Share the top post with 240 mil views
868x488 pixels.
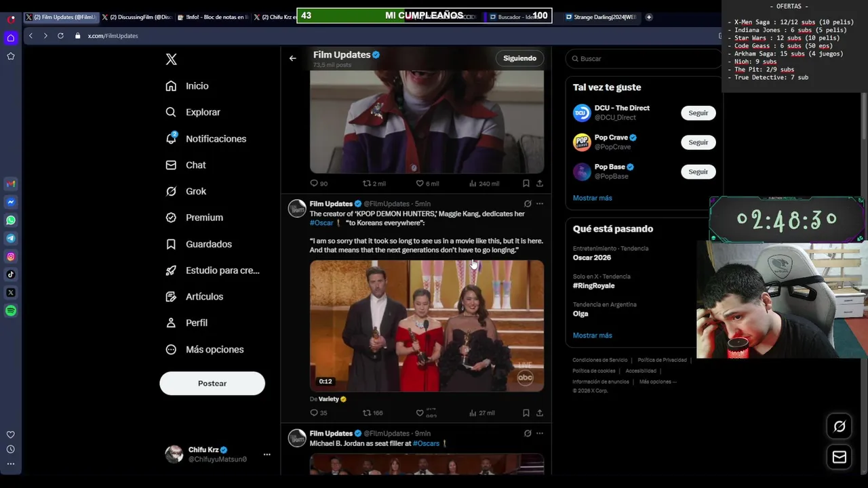pos(540,184)
